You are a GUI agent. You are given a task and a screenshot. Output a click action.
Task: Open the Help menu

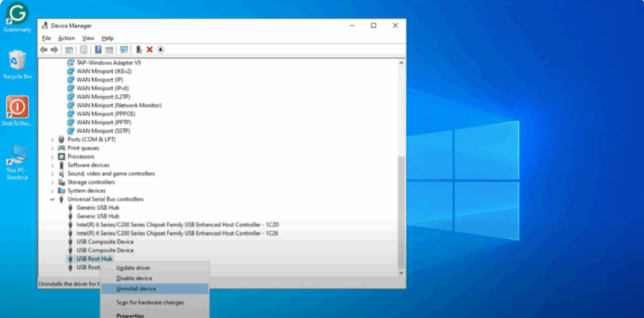point(108,38)
